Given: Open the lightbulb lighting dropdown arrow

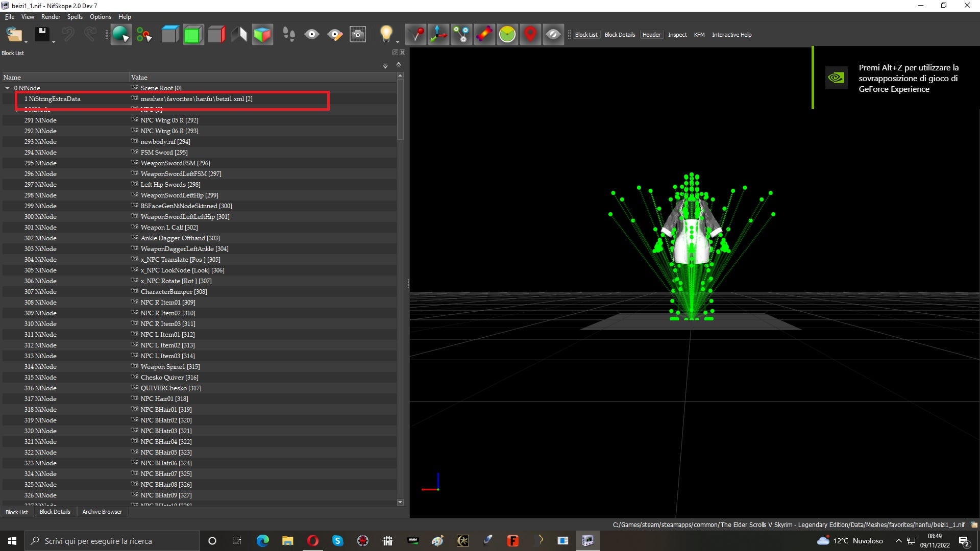Looking at the screenshot, I should (398, 42).
